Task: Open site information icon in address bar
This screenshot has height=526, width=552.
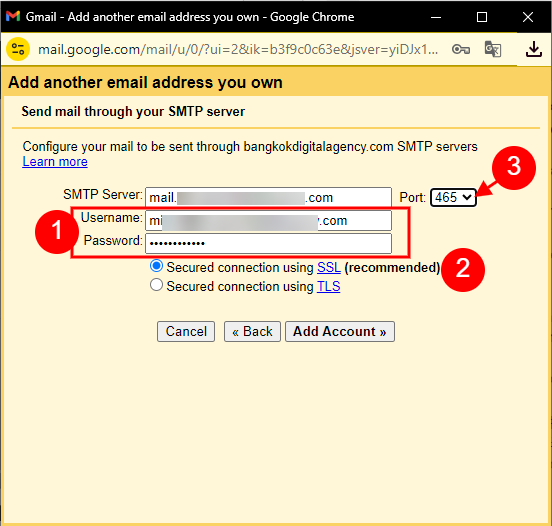Action: 18,49
